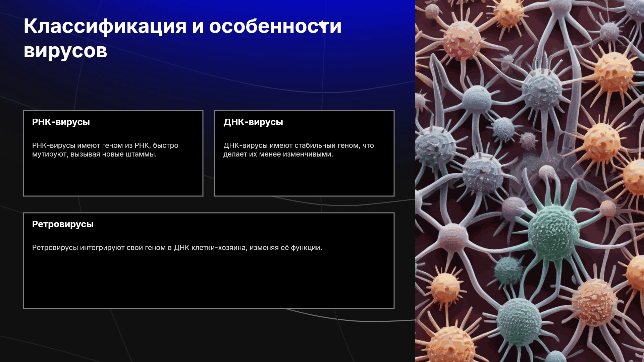This screenshot has width=644, height=362.
Task: Click the sparkle star icon in the title
Action: [323, 24]
